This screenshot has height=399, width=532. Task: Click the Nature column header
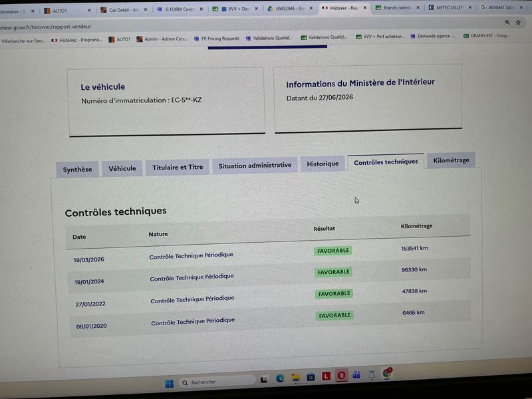coord(158,234)
